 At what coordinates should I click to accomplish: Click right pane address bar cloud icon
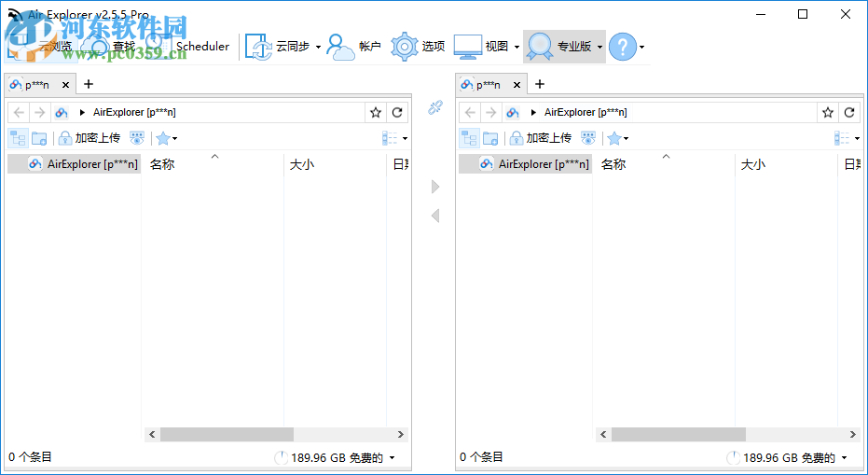[x=513, y=113]
